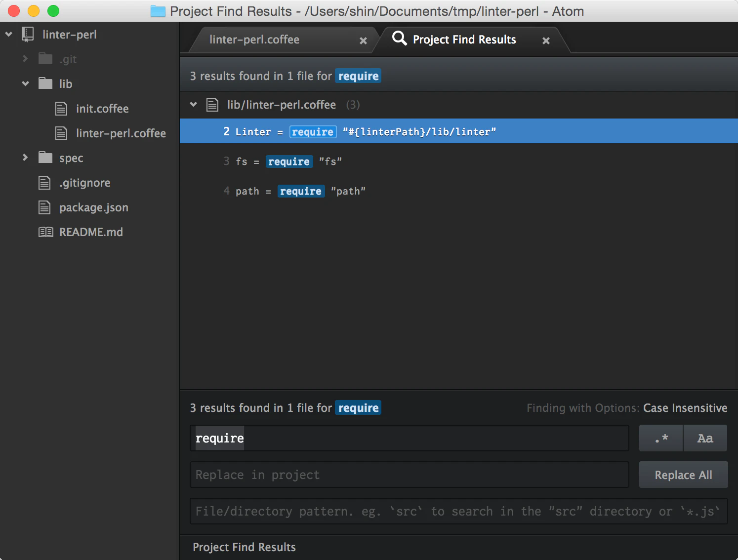Click the magnifier icon on Project Find Results tab
Viewport: 738px width, 560px height.
coord(399,38)
